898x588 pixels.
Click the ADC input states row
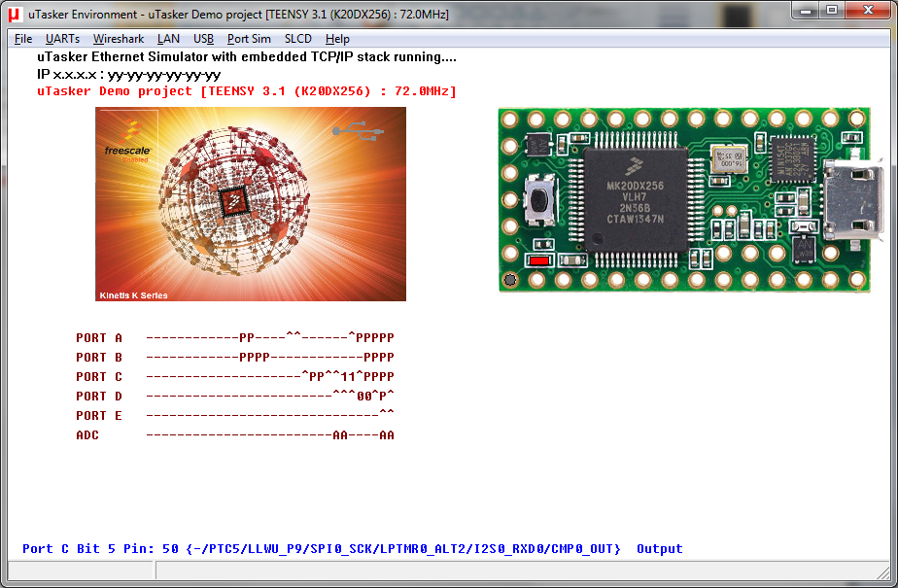click(x=270, y=435)
